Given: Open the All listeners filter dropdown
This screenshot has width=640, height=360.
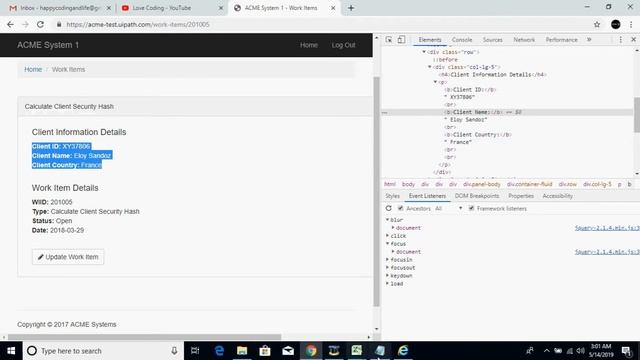Looking at the screenshot, I should coord(449,208).
